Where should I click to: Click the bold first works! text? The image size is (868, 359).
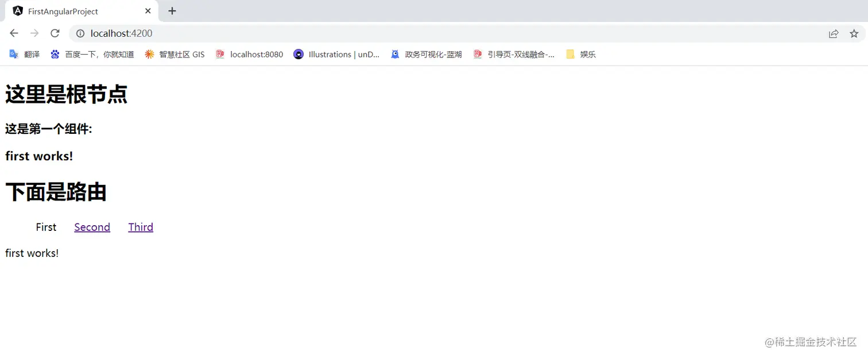[39, 156]
